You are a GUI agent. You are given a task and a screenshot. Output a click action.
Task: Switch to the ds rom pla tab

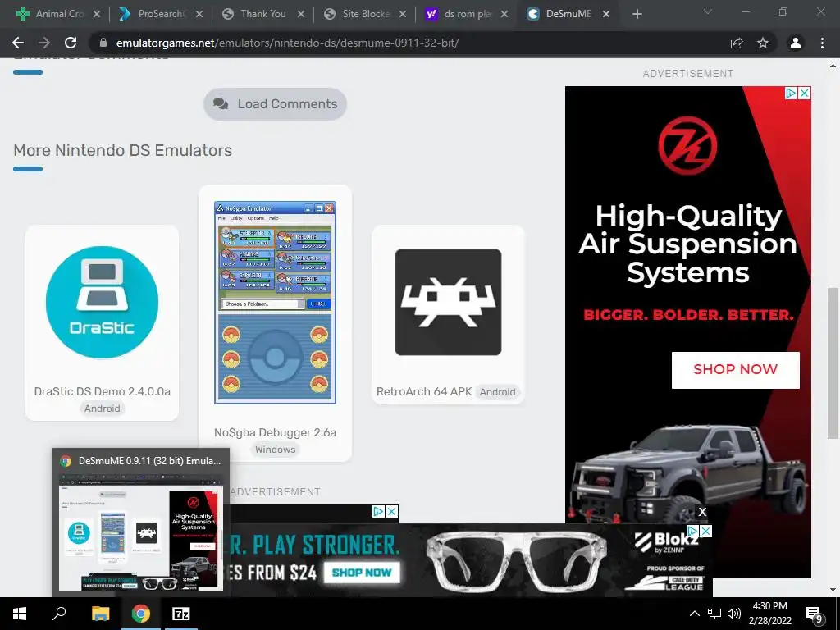click(466, 14)
